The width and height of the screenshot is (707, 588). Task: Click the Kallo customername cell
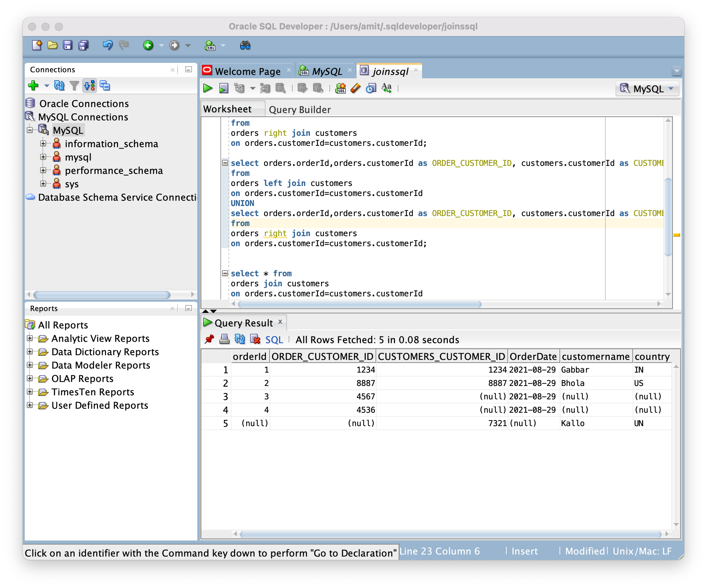(596, 423)
